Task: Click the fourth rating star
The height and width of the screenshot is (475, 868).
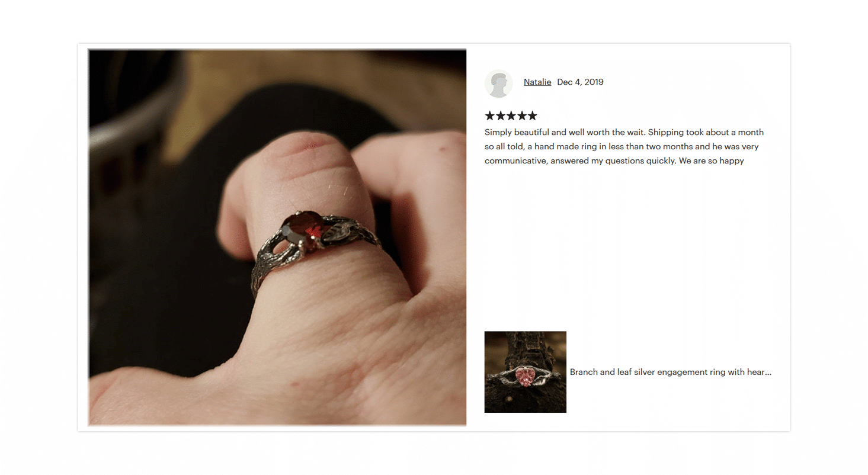Action: pos(521,115)
